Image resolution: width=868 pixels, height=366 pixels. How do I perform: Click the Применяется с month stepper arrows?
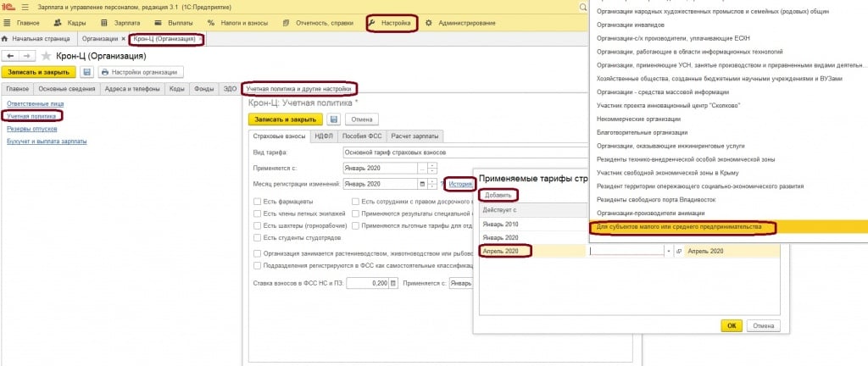point(431,168)
